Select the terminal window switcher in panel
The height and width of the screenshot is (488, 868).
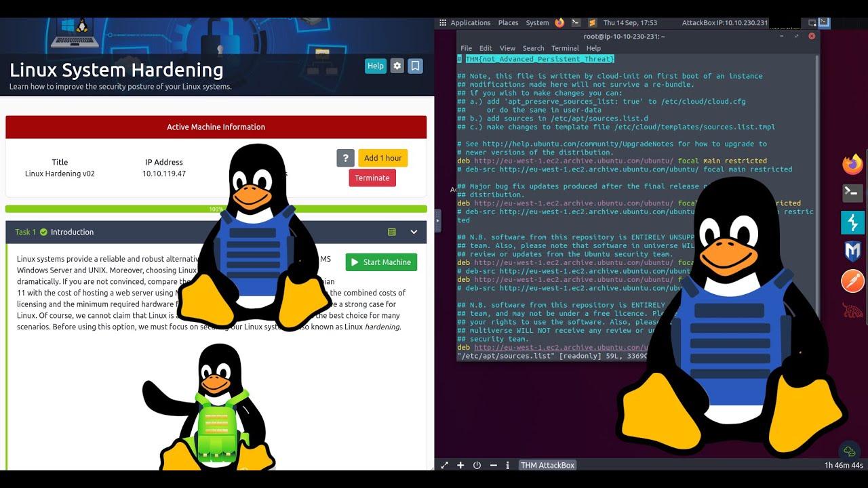coord(823,22)
